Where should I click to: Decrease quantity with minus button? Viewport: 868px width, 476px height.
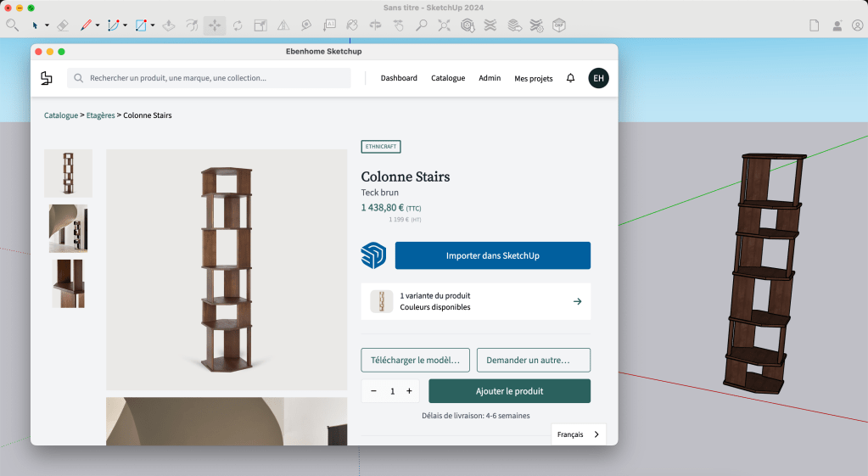(373, 391)
